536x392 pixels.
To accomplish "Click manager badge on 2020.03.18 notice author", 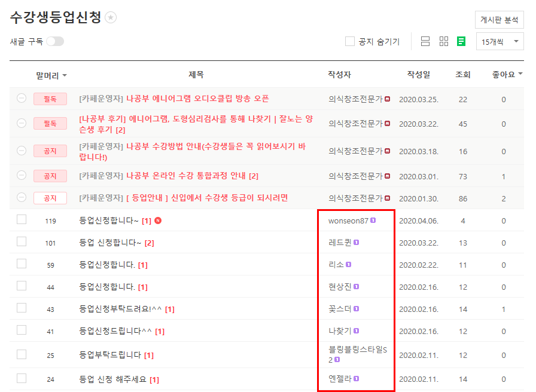I will tap(387, 151).
